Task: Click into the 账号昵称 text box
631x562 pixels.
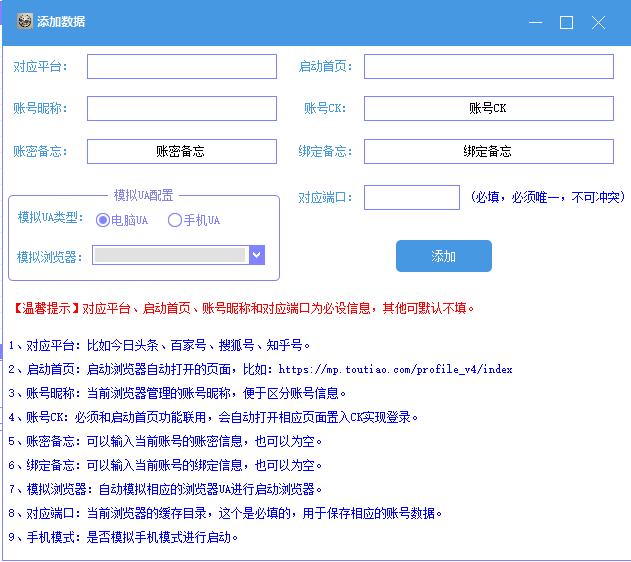Action: click(182, 108)
